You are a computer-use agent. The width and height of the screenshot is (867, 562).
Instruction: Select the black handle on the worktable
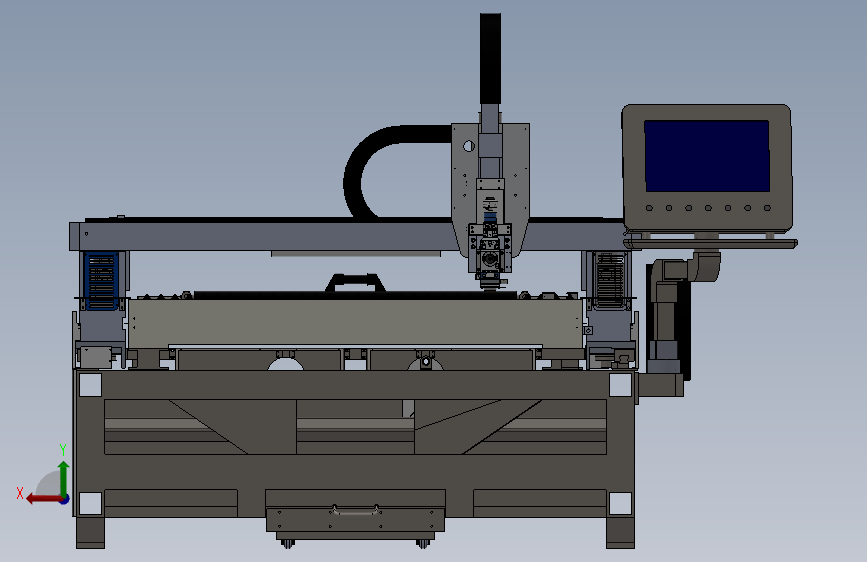tap(355, 282)
